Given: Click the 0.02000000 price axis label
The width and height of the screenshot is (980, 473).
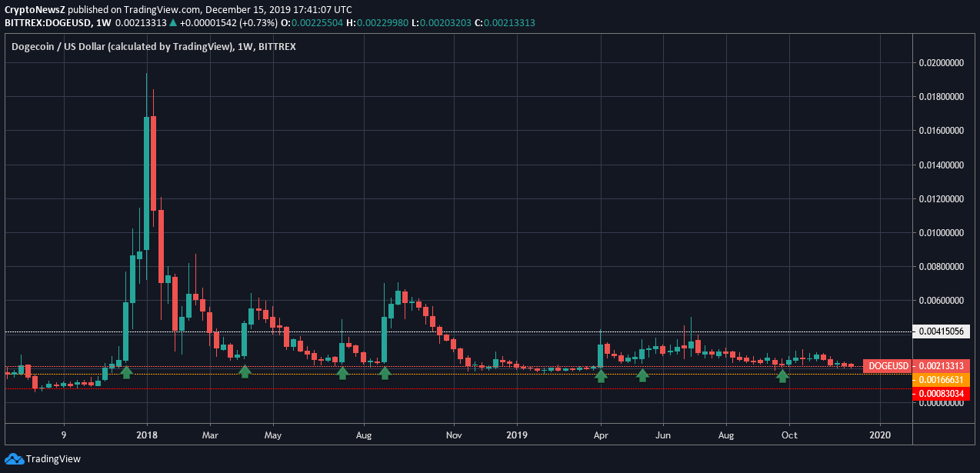Looking at the screenshot, I should point(942,63).
